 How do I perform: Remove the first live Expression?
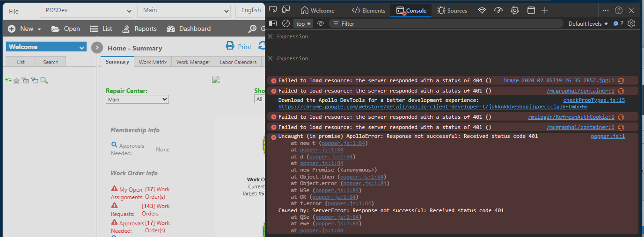[270, 36]
